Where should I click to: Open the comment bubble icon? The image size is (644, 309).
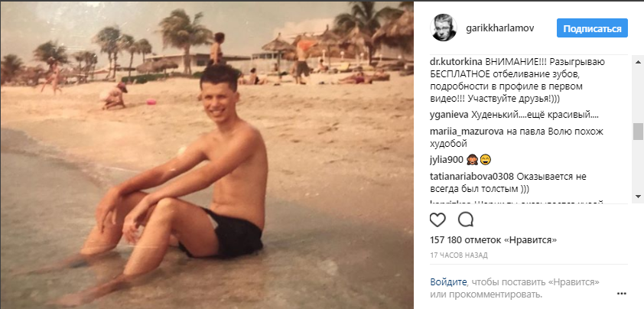tap(465, 220)
